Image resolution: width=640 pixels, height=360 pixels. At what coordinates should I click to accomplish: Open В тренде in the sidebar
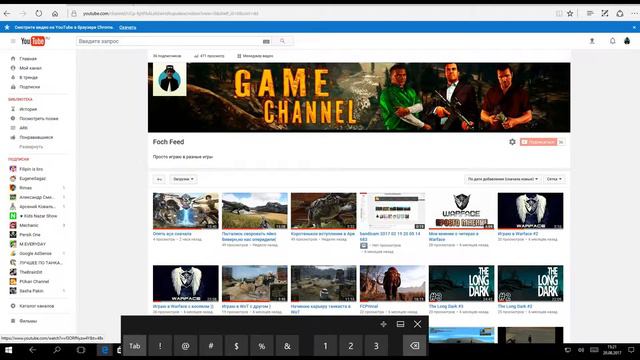(x=29, y=78)
